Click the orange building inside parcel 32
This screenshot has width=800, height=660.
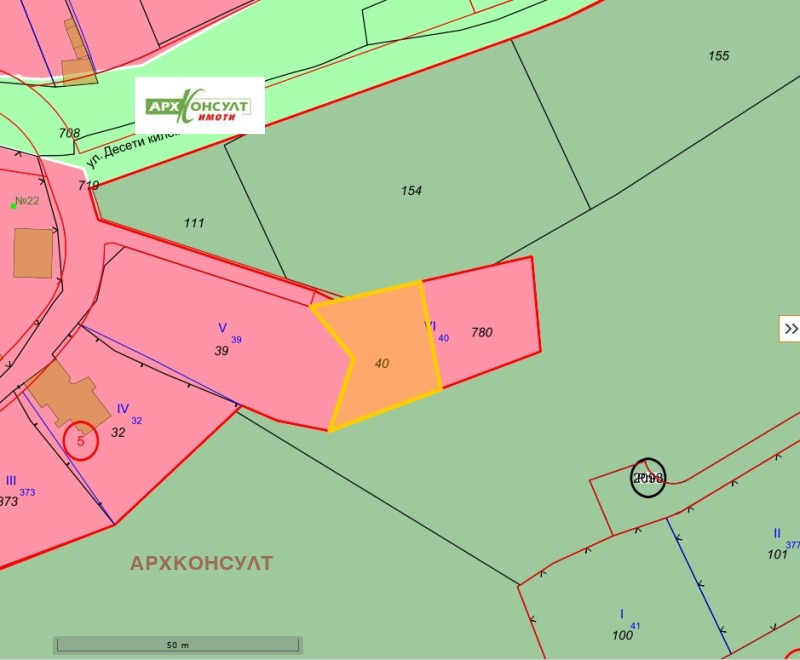[70, 393]
